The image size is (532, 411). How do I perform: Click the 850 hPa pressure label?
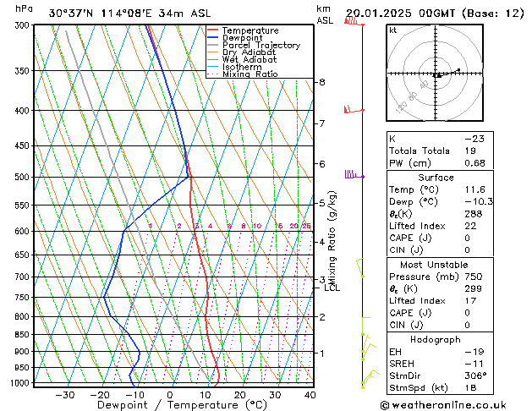tap(22, 334)
